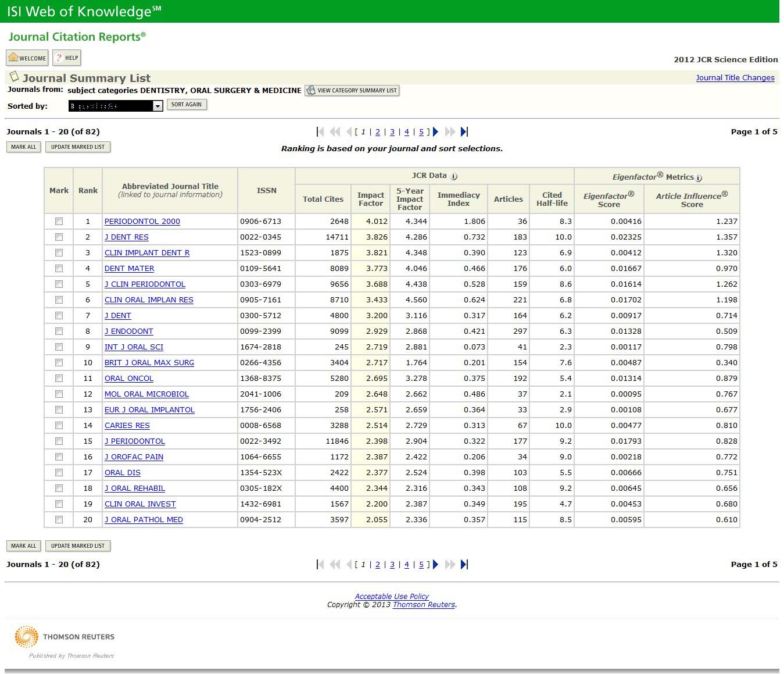Click the Article Influence Score header

692,199
